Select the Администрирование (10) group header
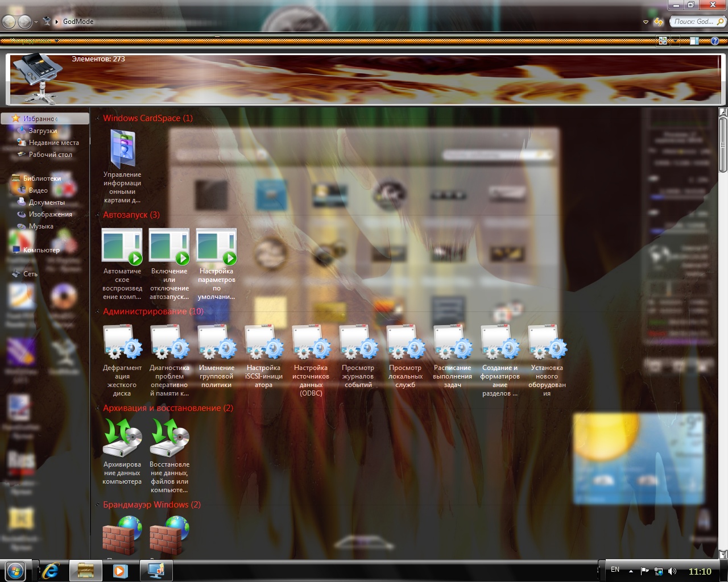Image resolution: width=728 pixels, height=582 pixels. [153, 311]
